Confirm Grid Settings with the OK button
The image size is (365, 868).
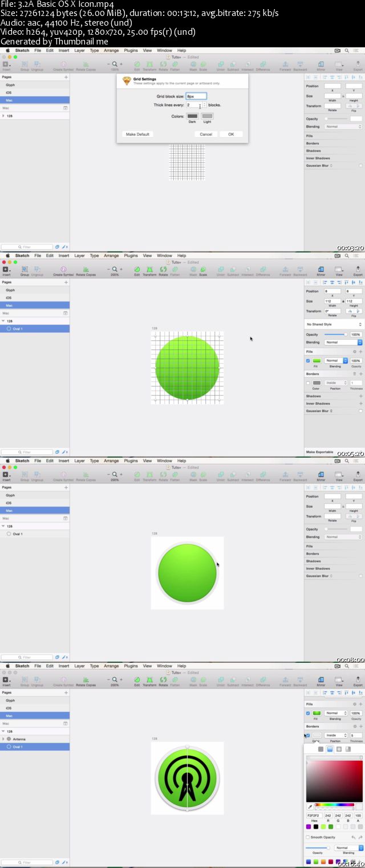231,134
